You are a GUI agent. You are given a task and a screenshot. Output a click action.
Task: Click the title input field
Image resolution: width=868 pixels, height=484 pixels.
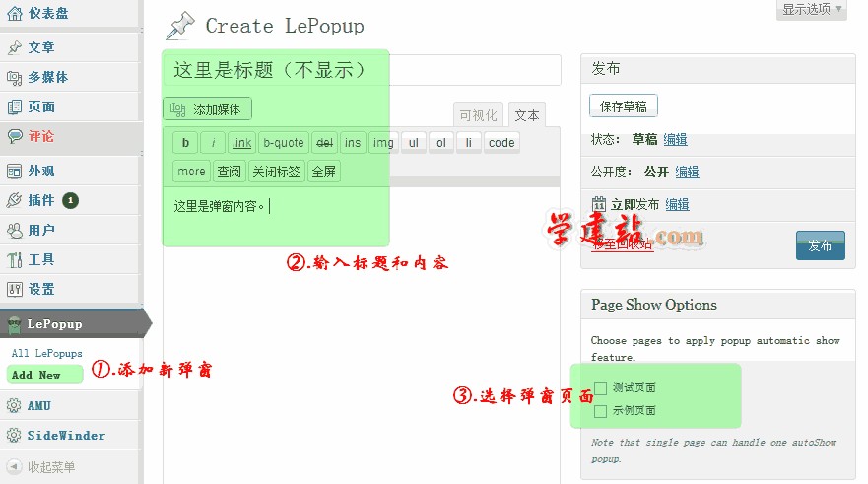(x=362, y=70)
